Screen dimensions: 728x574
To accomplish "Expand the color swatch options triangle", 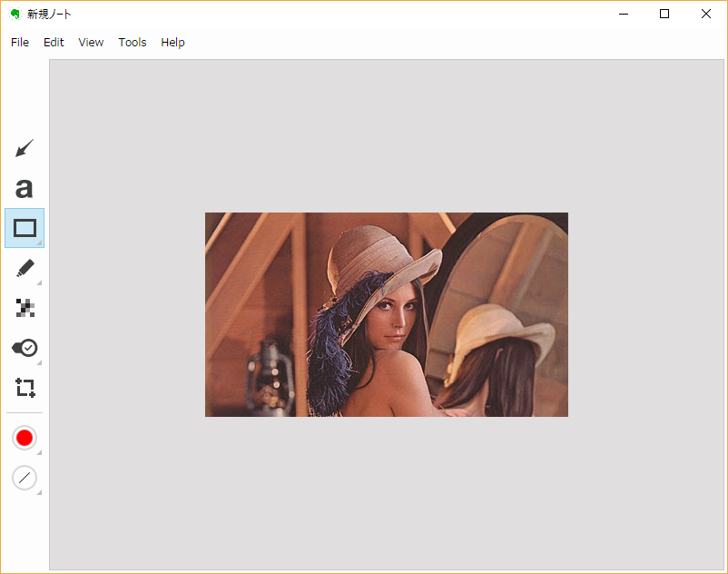I will [x=39, y=453].
